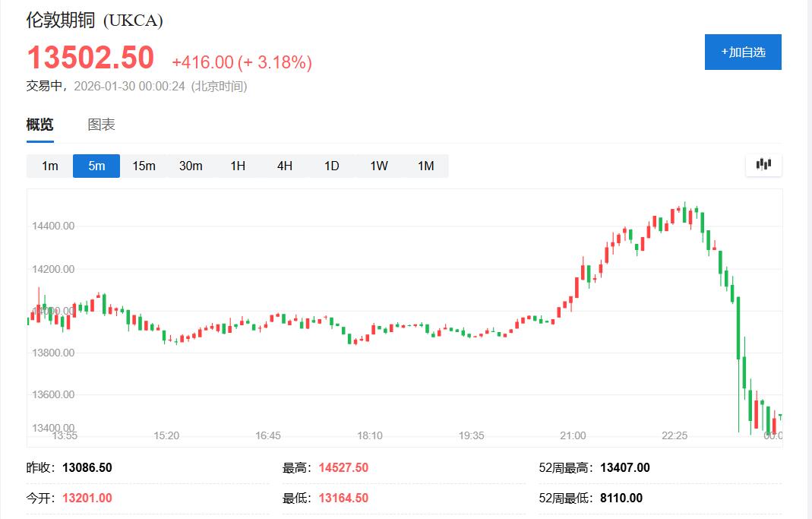The image size is (812, 519).
Task: Click the 22:25 time axis label
Action: click(x=675, y=435)
